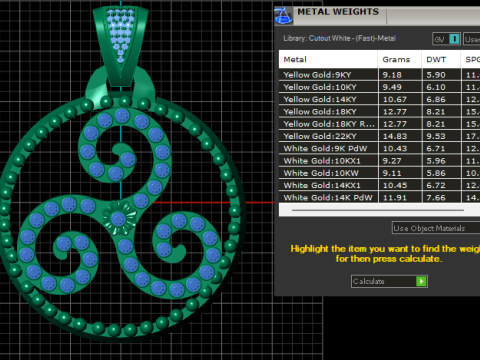
Task: Click the 5.90 DWT value
Action: (436, 75)
